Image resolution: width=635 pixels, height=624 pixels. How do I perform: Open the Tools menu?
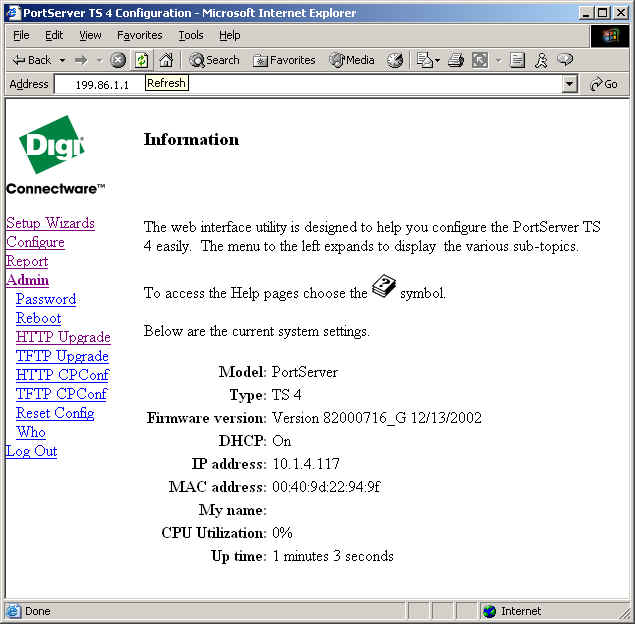(x=190, y=35)
